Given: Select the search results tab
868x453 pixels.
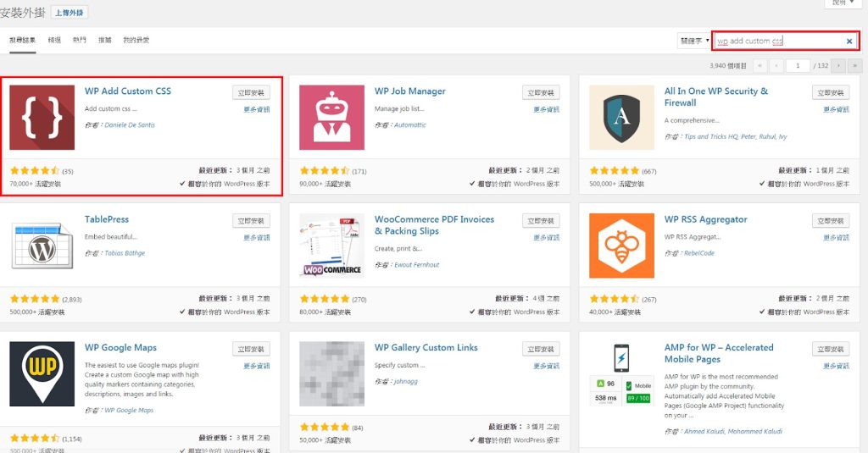Looking at the screenshot, I should [x=23, y=41].
